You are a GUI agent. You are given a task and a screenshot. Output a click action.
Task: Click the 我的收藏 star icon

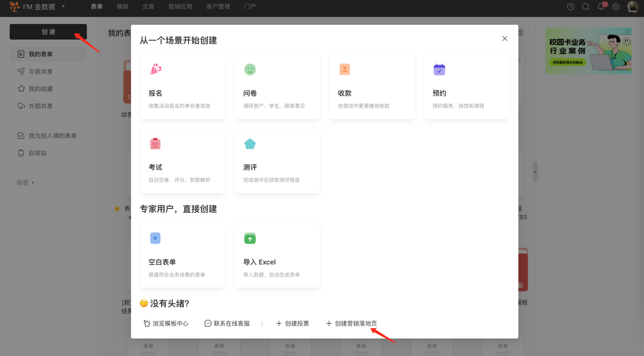pyautogui.click(x=21, y=88)
